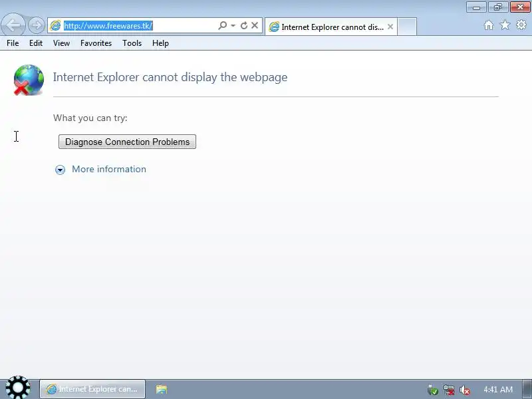Open the file explorer taskbar icon
532x399 pixels.
[162, 389]
